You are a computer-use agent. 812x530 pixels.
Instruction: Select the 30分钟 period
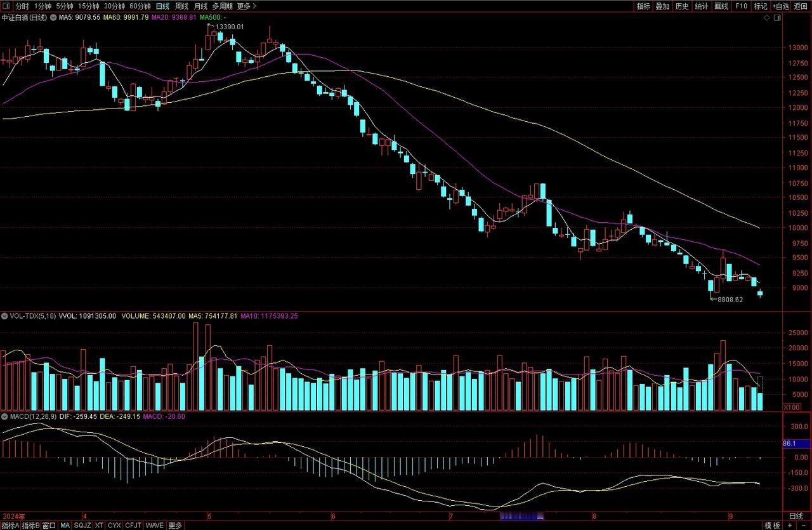[115, 6]
